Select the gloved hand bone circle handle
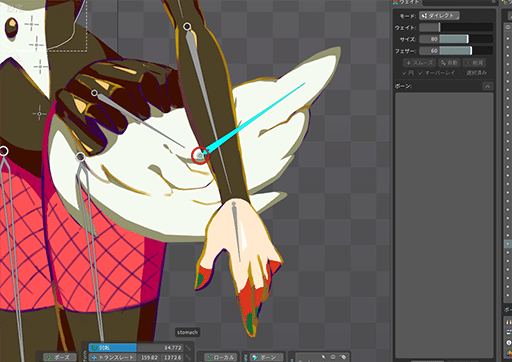 tap(94, 93)
